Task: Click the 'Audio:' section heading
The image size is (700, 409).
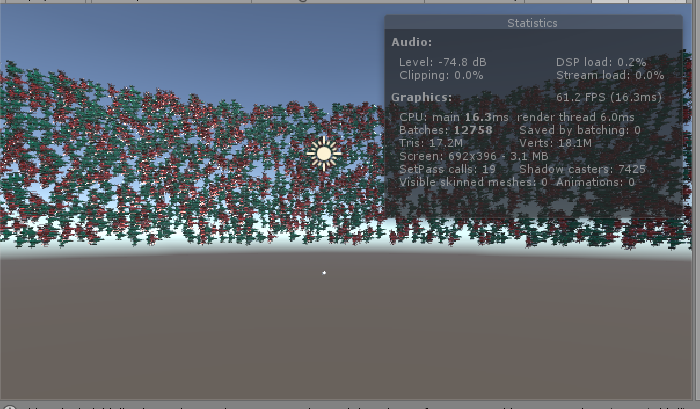Action: [412, 42]
